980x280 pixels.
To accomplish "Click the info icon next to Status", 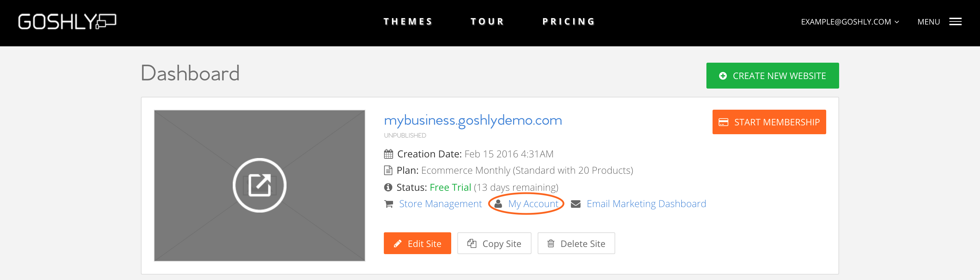I will [388, 187].
